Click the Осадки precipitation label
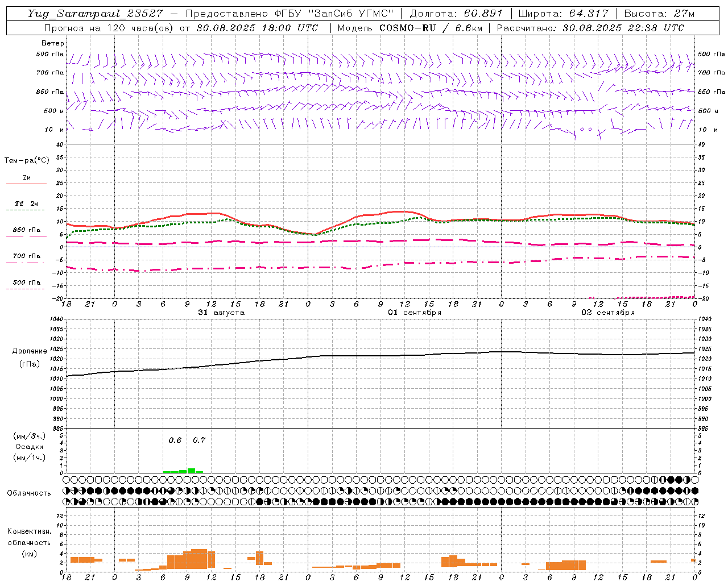The image size is (728, 582). pos(30,447)
